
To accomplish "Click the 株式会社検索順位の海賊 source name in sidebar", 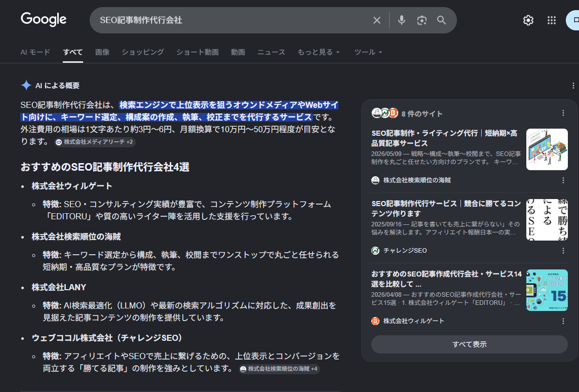I will tap(417, 180).
